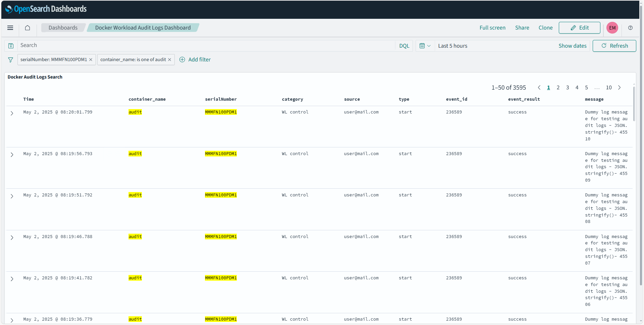Open saved queries via the save icon
The width and height of the screenshot is (644, 325).
(11, 45)
